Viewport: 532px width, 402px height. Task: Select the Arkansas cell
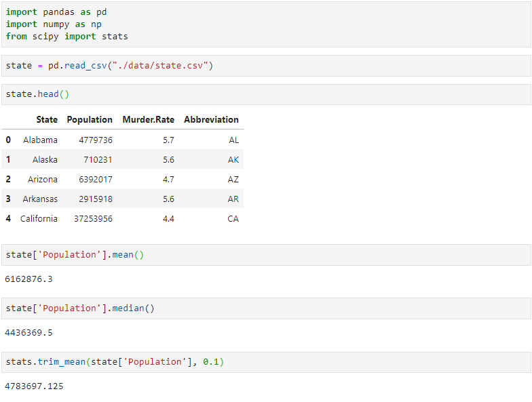click(40, 199)
